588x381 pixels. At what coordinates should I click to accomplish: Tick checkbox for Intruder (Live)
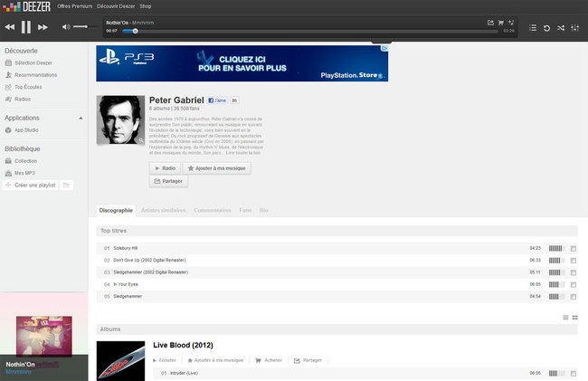pos(574,373)
